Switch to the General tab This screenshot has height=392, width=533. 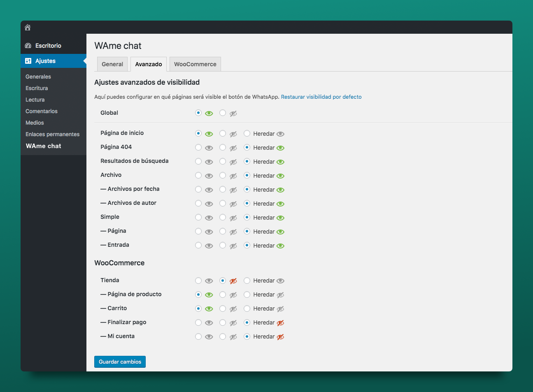click(112, 64)
